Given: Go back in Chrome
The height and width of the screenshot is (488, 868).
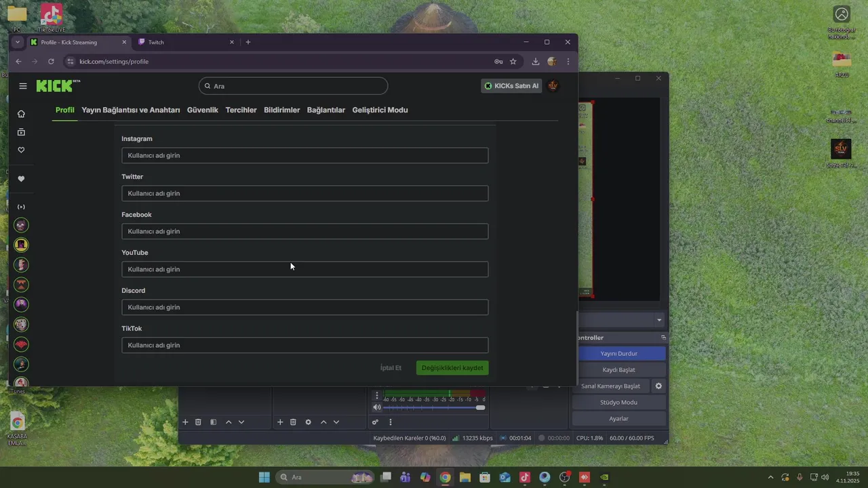Looking at the screenshot, I should click(x=19, y=61).
